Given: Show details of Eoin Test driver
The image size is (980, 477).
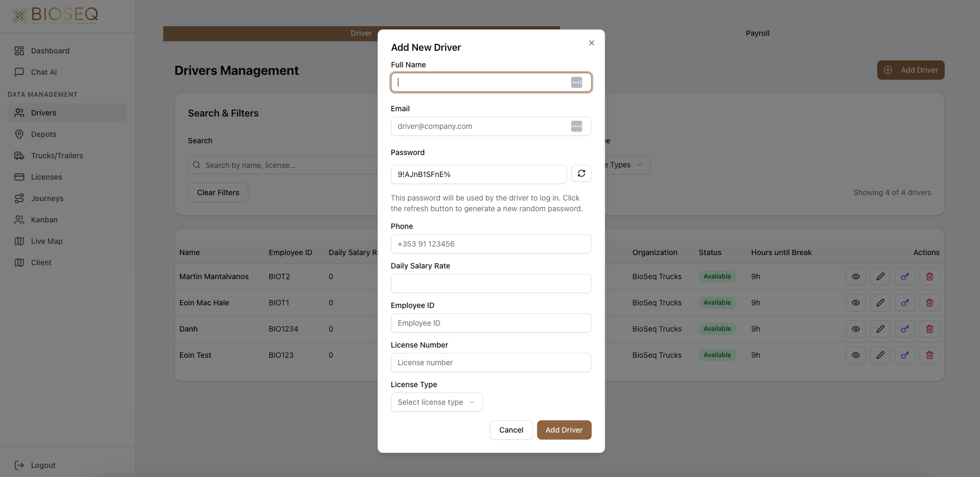Looking at the screenshot, I should 855,355.
